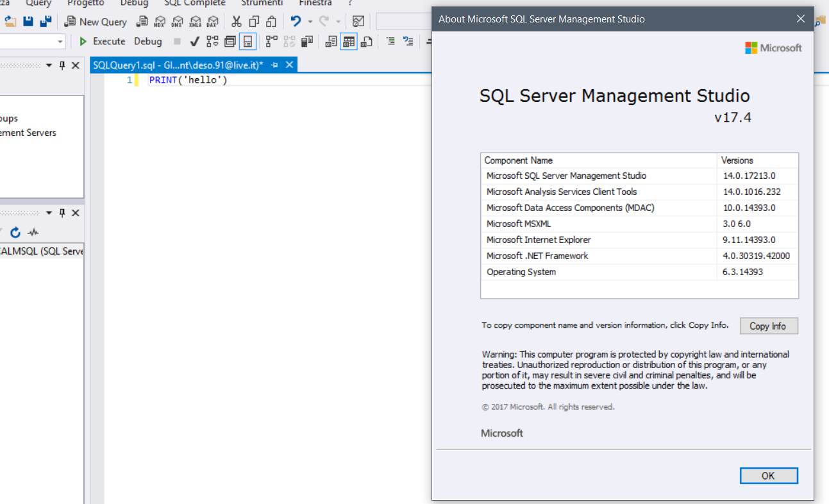Select the Operating System row
Viewport: 829px width, 504px height.
click(640, 272)
